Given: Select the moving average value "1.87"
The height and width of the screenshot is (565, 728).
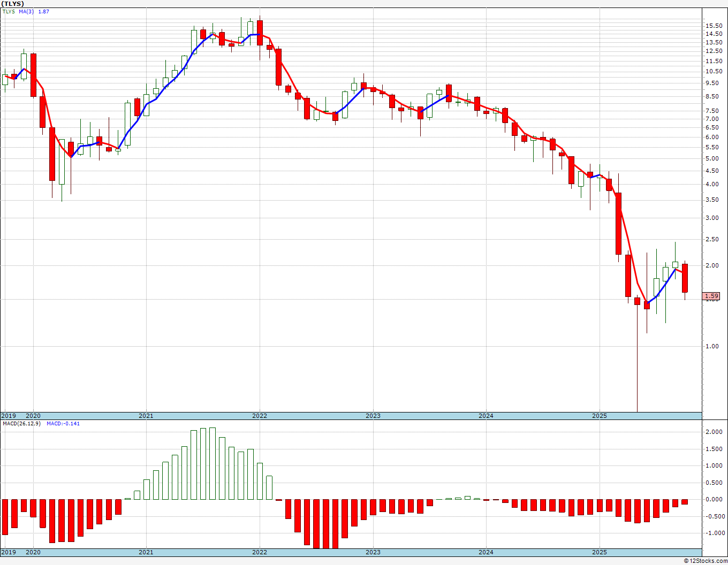Looking at the screenshot, I should coord(44,11).
